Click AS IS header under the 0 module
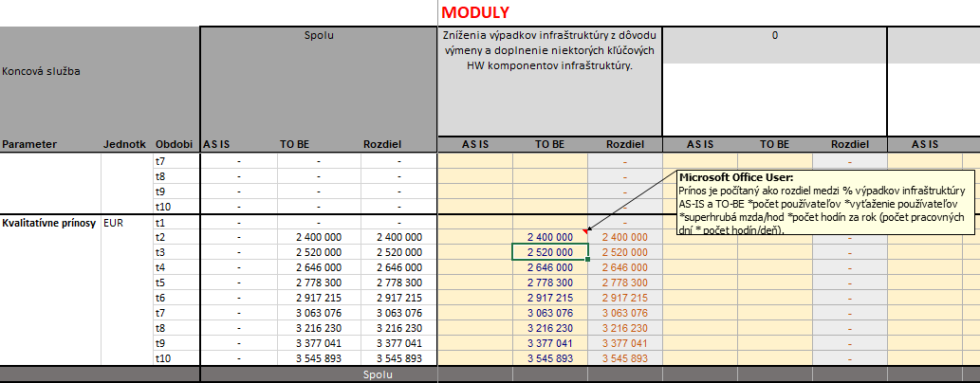Image resolution: width=980 pixels, height=383 pixels. pyautogui.click(x=700, y=144)
